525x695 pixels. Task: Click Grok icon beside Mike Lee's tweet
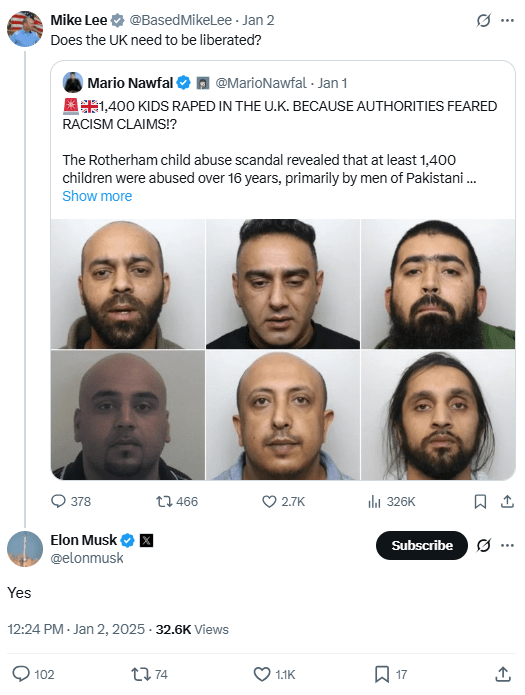pos(483,20)
